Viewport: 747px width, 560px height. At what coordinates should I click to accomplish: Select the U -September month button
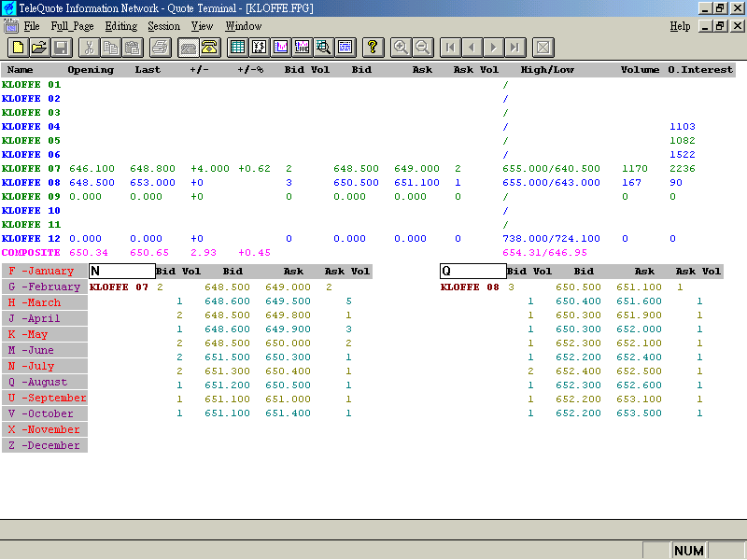45,398
